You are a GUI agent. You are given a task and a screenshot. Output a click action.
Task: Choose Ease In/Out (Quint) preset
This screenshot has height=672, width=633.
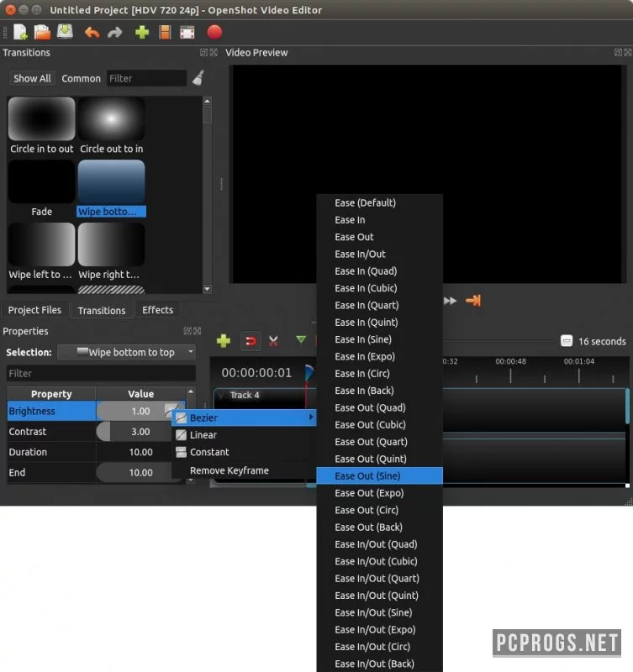click(379, 596)
